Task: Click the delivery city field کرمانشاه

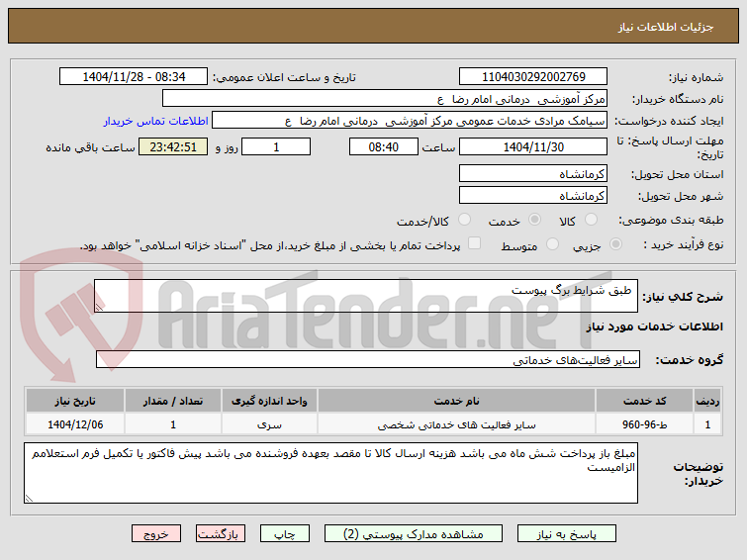Action: [x=533, y=195]
